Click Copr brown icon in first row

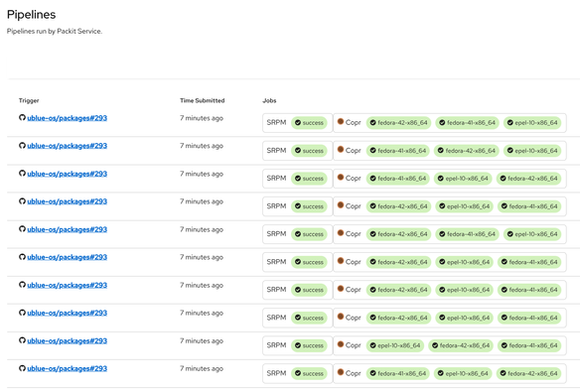(341, 121)
